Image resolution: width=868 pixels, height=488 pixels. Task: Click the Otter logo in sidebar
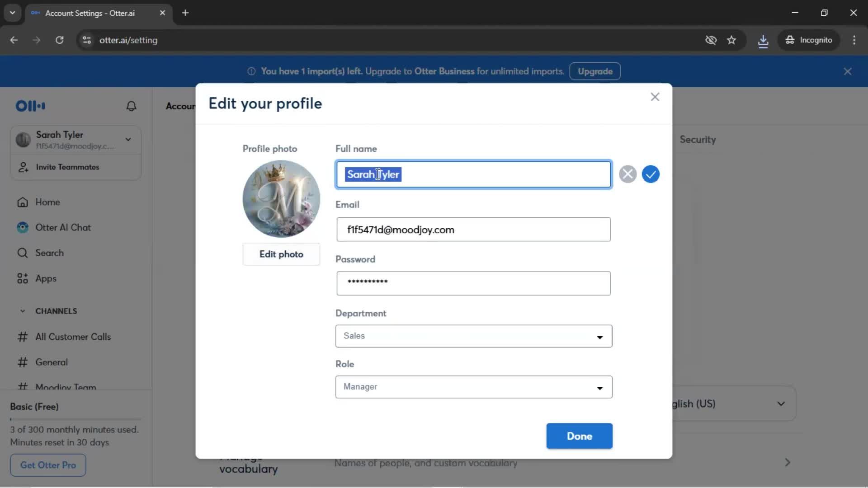(x=30, y=106)
